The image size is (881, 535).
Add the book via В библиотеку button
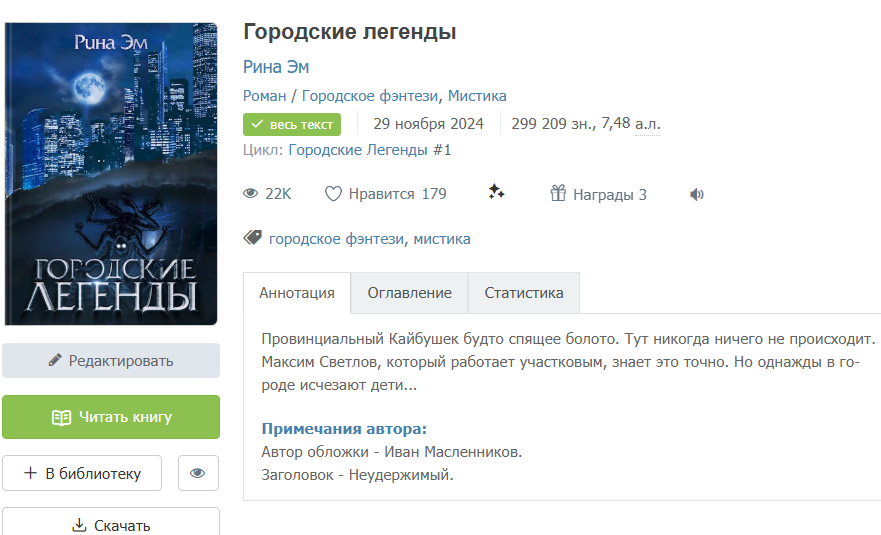[x=82, y=473]
